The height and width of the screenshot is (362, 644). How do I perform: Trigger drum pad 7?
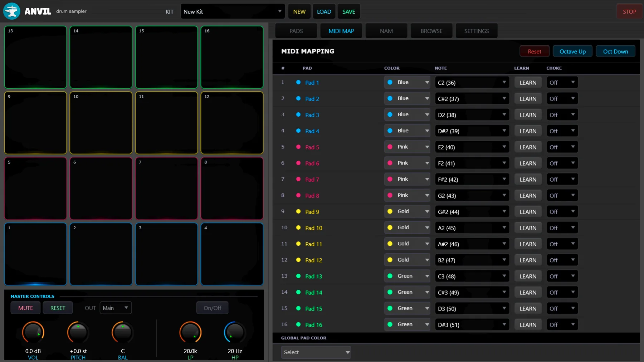tap(166, 189)
